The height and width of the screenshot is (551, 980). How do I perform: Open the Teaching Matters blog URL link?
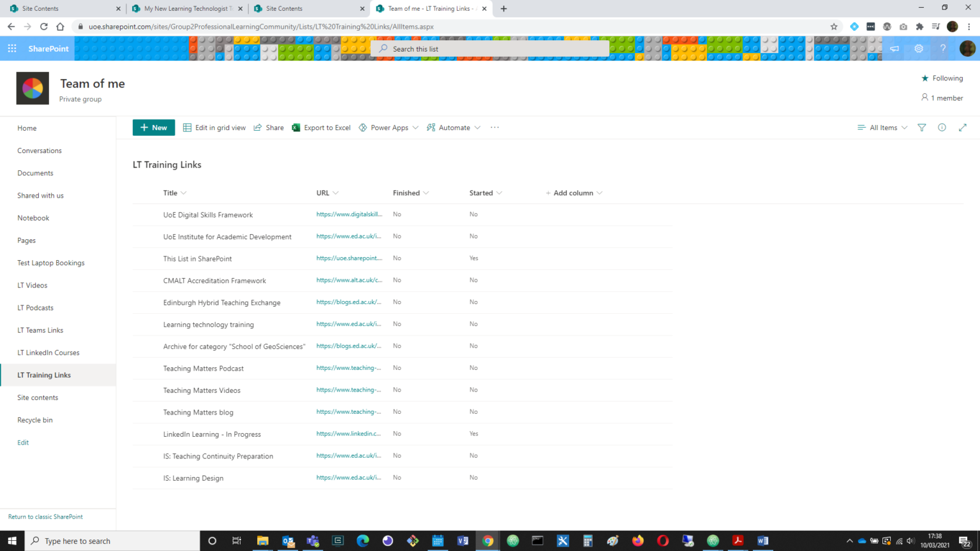pos(349,411)
